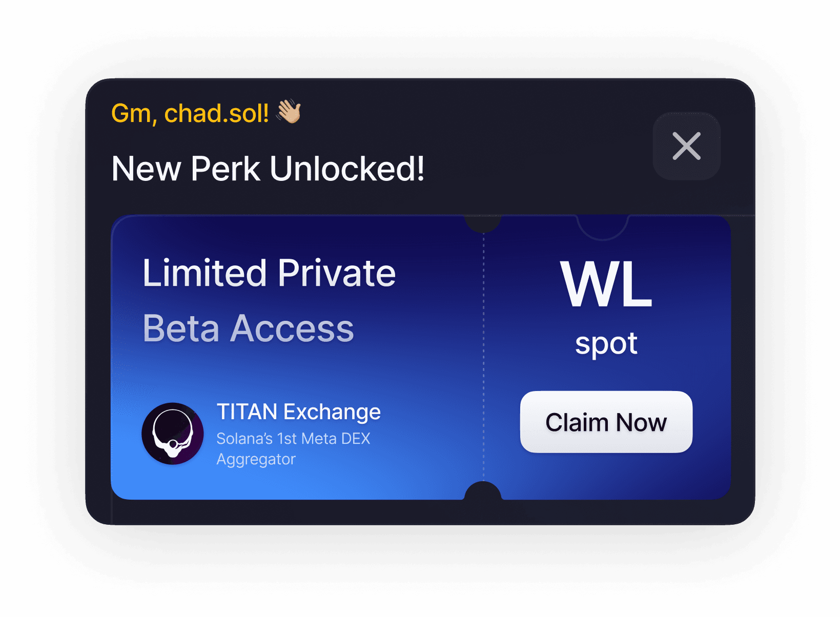Click the TITAN Exchange logo icon
Image resolution: width=840 pixels, height=617 pixels.
[x=173, y=434]
